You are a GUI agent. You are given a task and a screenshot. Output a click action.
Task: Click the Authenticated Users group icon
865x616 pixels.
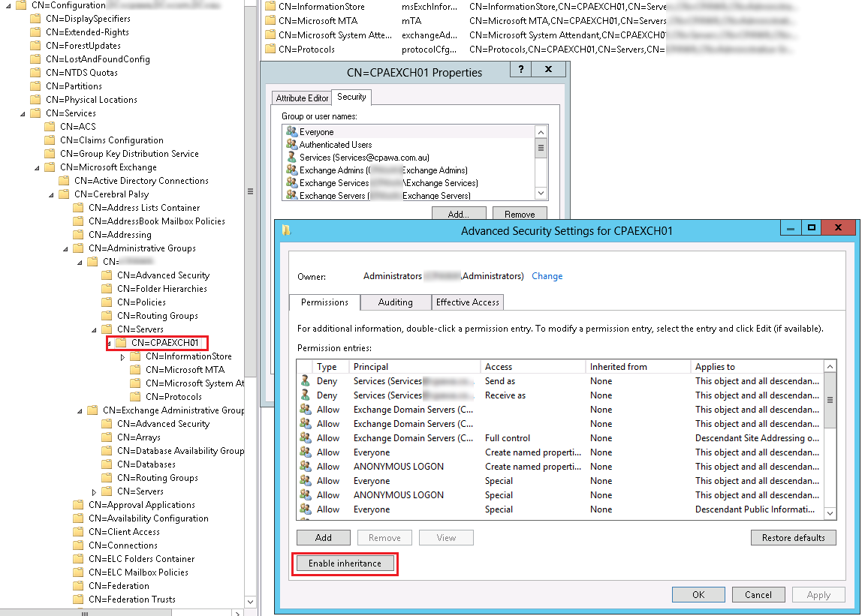pyautogui.click(x=292, y=144)
